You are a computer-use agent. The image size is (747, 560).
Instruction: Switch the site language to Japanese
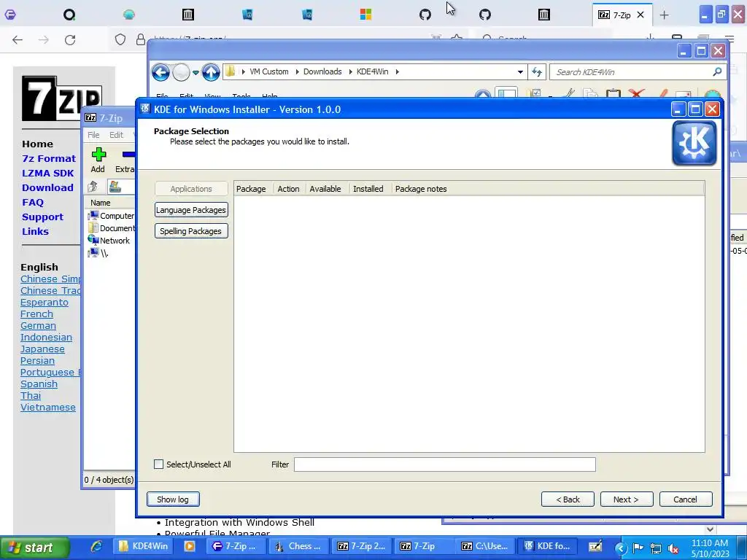tap(42, 349)
